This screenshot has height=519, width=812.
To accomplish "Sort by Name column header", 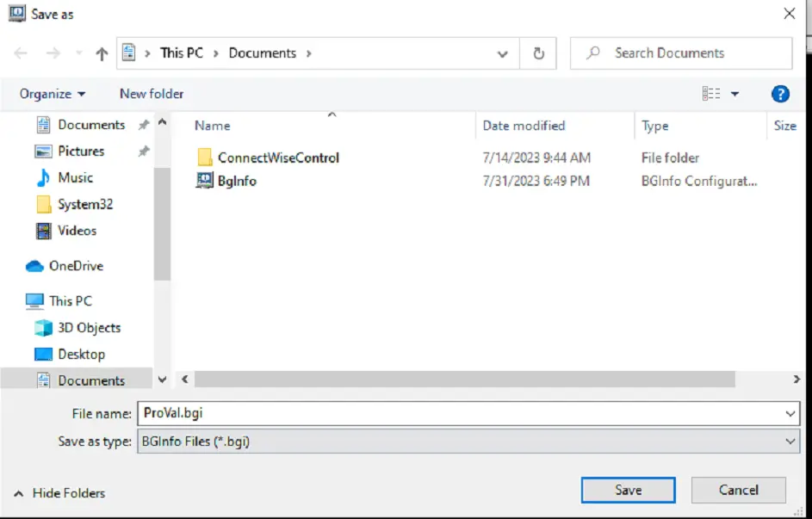I will tap(213, 126).
